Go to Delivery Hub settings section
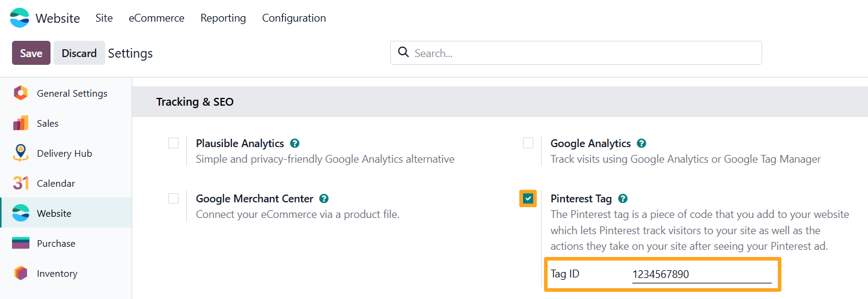 66,153
